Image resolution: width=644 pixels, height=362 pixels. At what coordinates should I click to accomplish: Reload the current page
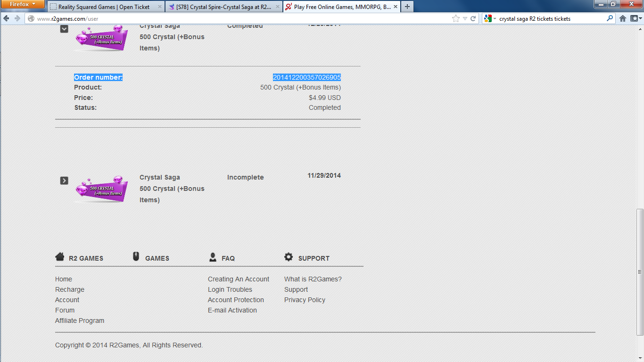[x=473, y=18]
